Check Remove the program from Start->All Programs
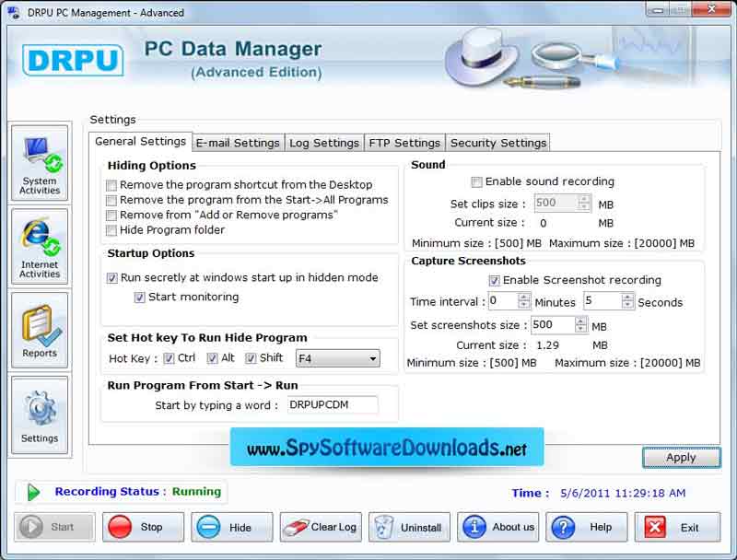 111,201
